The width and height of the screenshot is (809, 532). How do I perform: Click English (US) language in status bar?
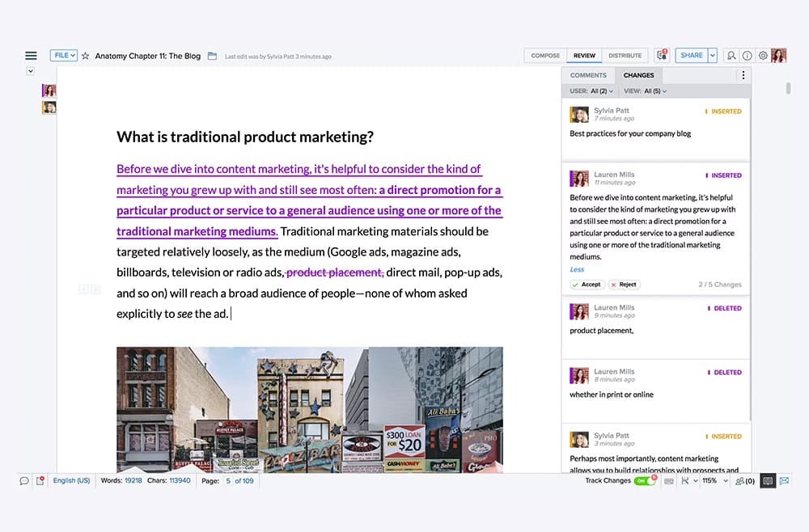pyautogui.click(x=71, y=480)
